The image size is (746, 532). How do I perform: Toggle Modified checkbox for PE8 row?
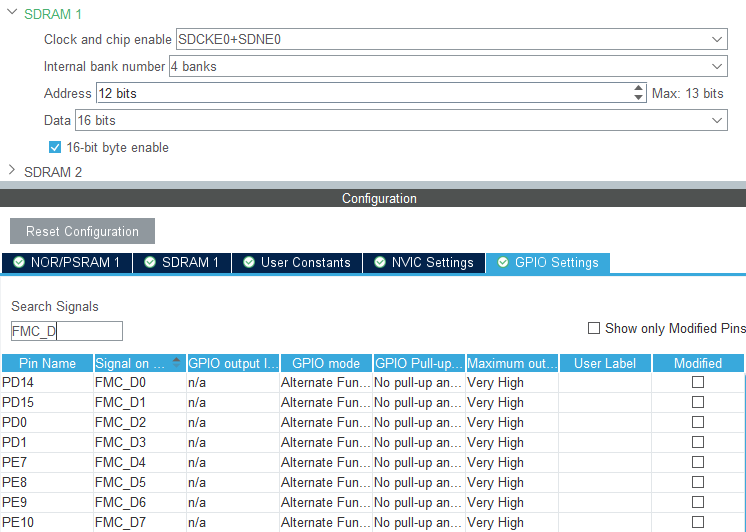(698, 482)
